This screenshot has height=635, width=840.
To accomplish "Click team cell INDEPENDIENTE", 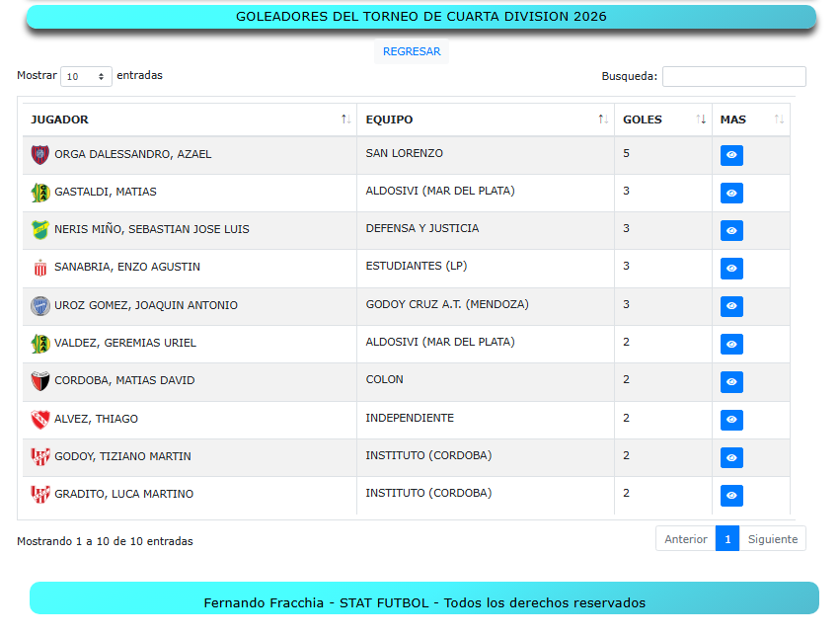I will (410, 418).
